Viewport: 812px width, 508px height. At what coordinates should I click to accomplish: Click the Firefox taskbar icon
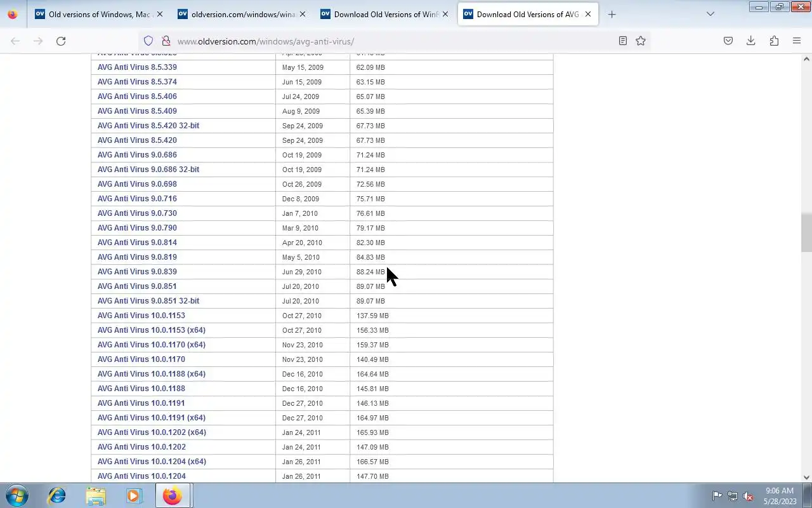[x=173, y=495]
